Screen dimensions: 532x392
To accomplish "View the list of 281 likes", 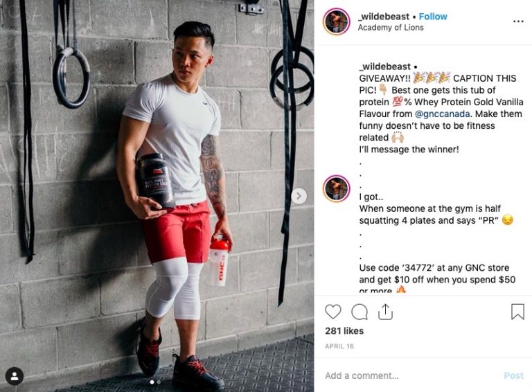I will click(x=344, y=331).
